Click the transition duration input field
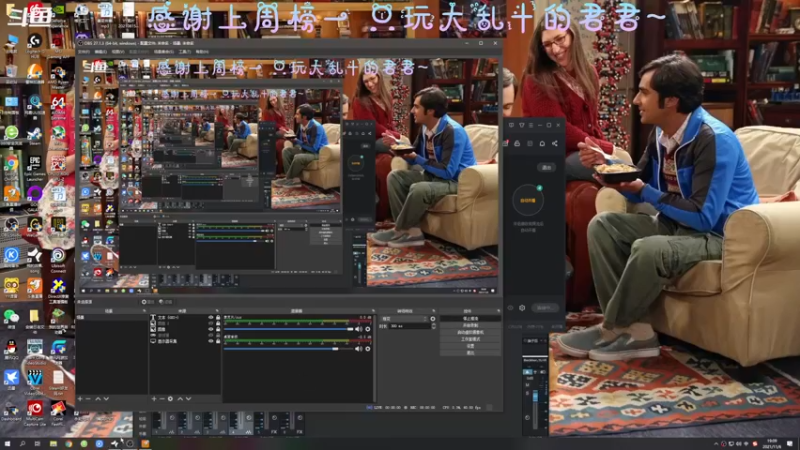 click(x=410, y=326)
